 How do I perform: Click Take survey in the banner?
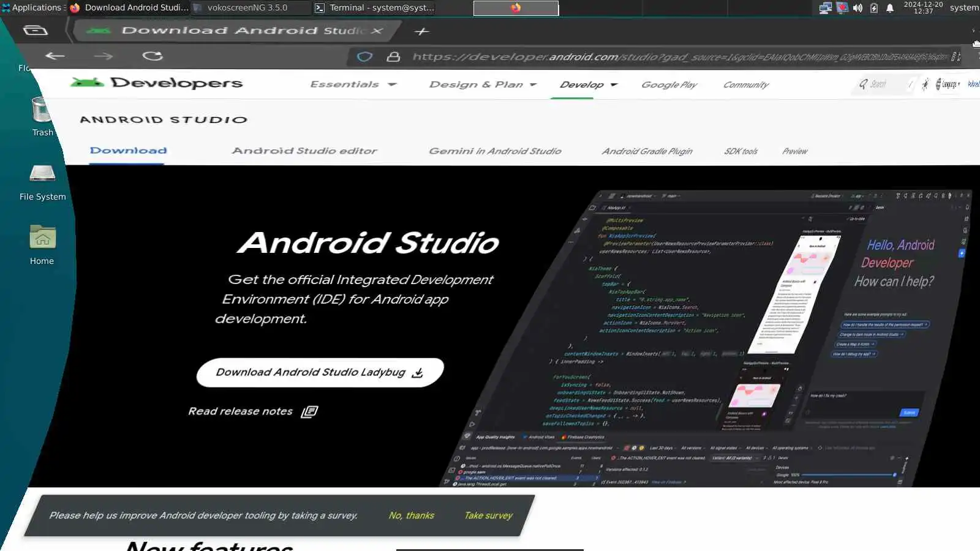coord(488,515)
